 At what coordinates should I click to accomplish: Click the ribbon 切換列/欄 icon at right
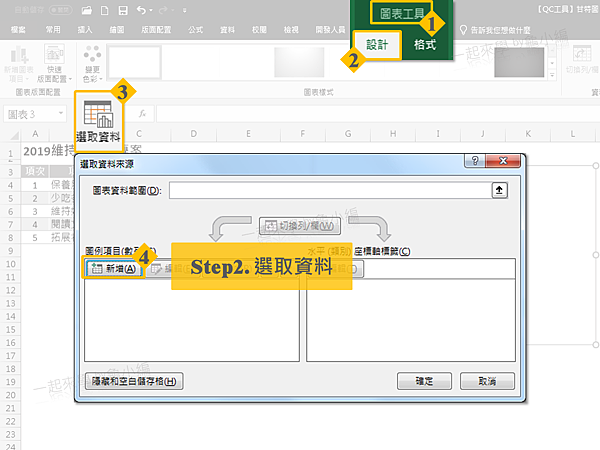pyautogui.click(x=582, y=59)
